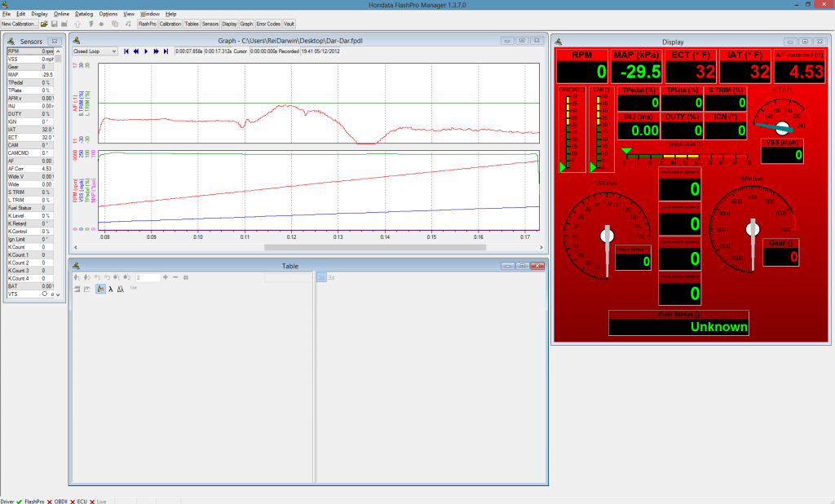Click the fuel table 1 droplet icon
The image size is (835, 504).
pos(117,277)
